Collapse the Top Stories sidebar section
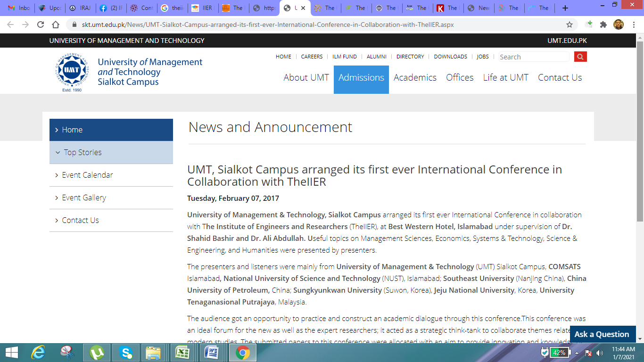Screen dimensions: 644x362 [111, 152]
